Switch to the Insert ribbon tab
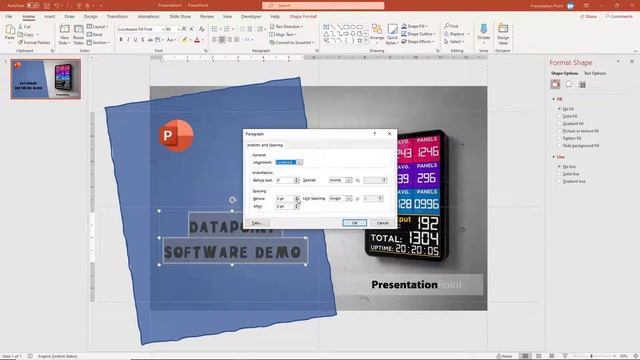 49,16
